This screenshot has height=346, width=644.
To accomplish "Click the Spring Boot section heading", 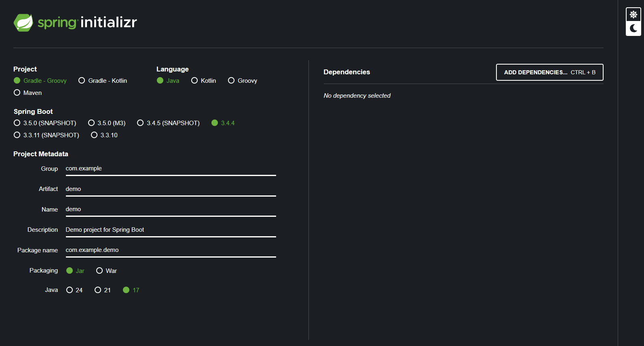I will click(33, 111).
